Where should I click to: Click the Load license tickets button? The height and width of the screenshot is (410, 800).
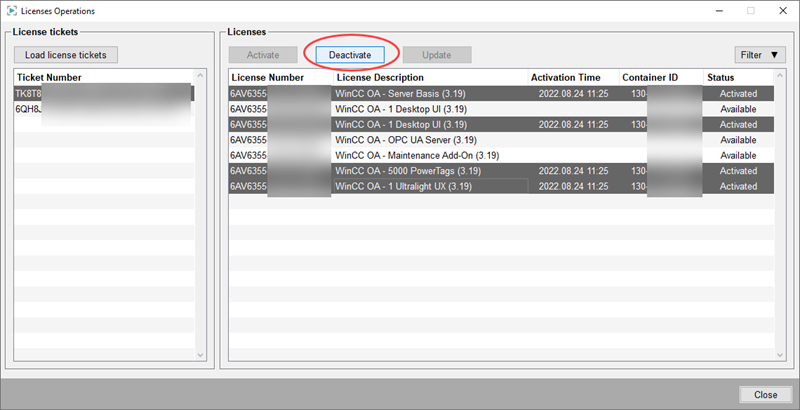point(66,55)
